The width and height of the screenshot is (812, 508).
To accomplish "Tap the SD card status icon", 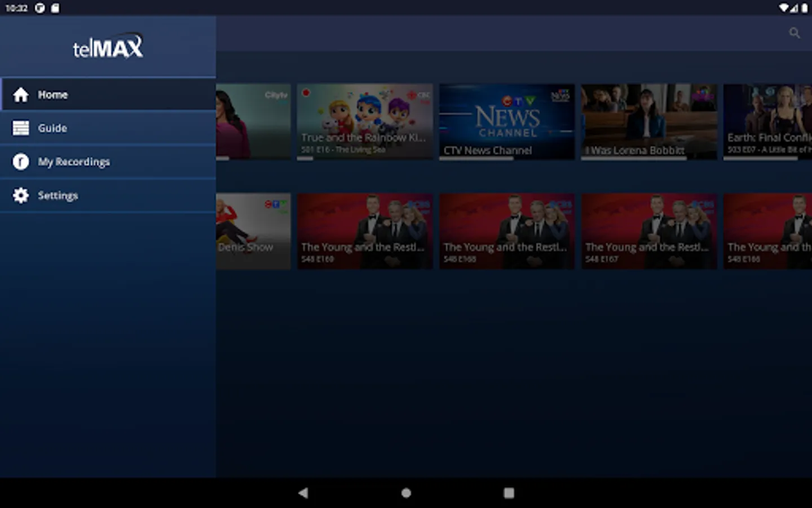I will point(55,8).
